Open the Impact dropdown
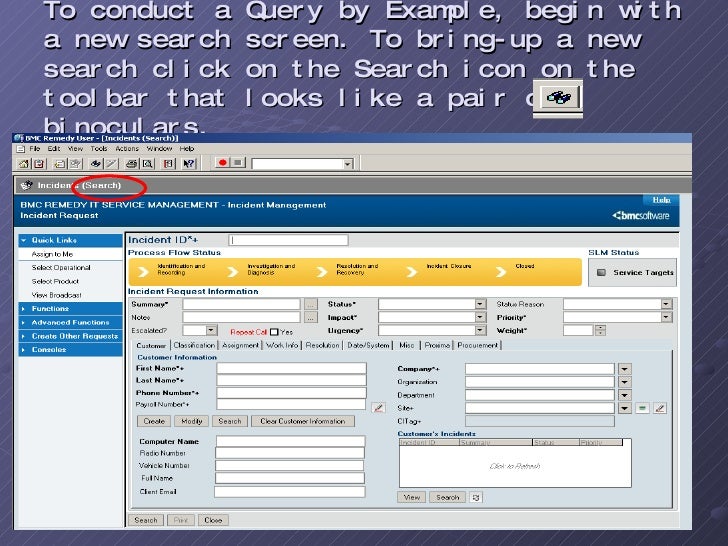 click(x=481, y=317)
